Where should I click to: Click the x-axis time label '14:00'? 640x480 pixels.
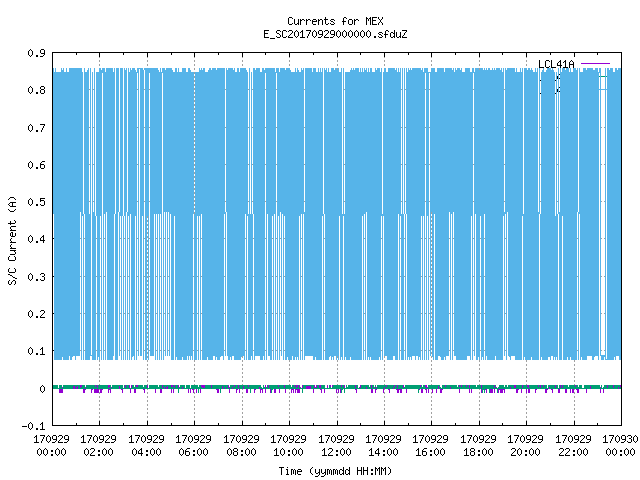tap(383, 452)
